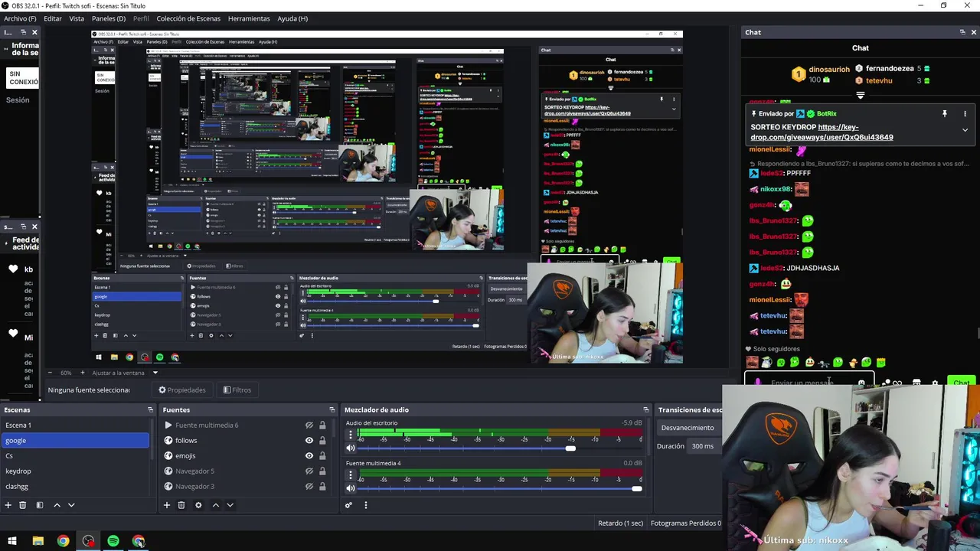Click the Filtros button
The image size is (980, 551).
pyautogui.click(x=237, y=390)
